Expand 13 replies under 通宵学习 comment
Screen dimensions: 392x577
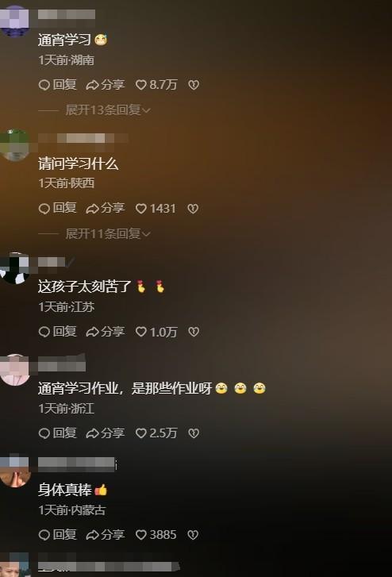click(x=107, y=110)
